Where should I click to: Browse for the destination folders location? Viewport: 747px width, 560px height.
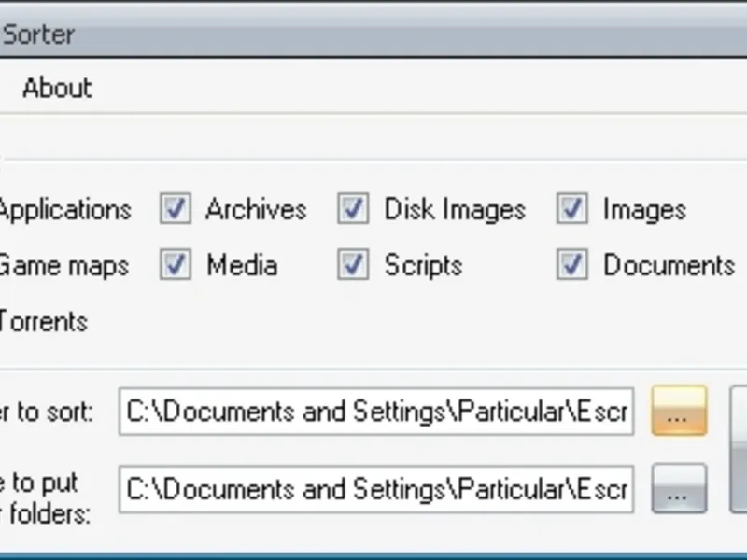click(x=679, y=488)
